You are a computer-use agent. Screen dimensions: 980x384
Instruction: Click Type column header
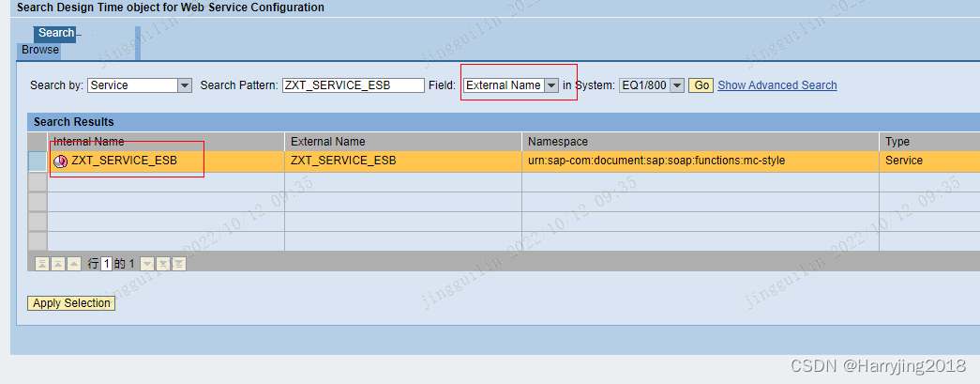[929, 142]
